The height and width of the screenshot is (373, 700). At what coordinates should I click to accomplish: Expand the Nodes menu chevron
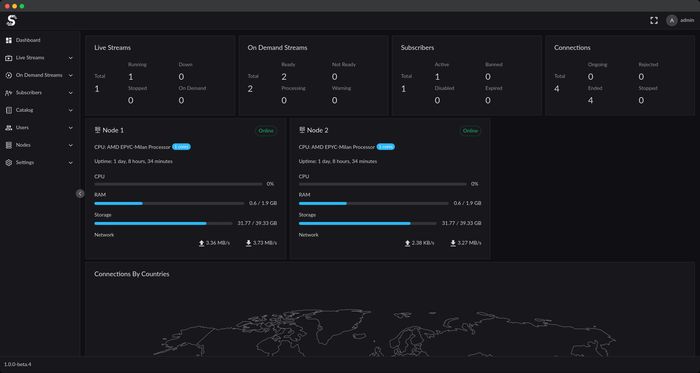click(71, 145)
